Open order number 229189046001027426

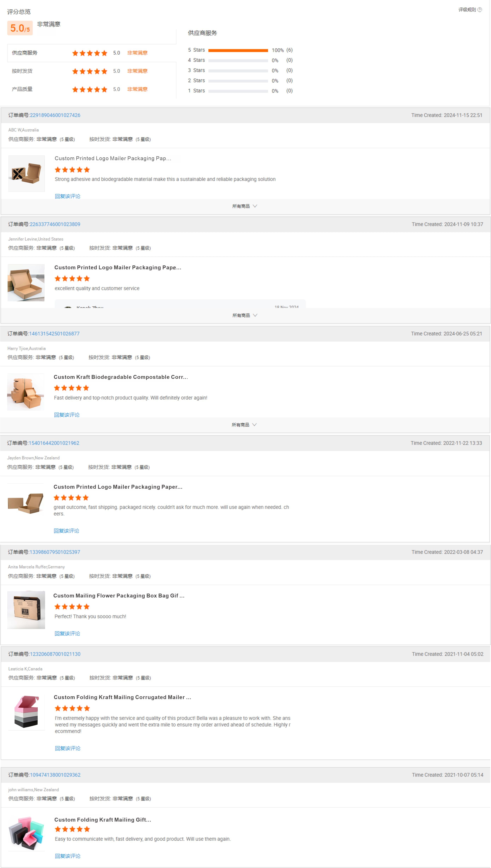[x=55, y=115]
